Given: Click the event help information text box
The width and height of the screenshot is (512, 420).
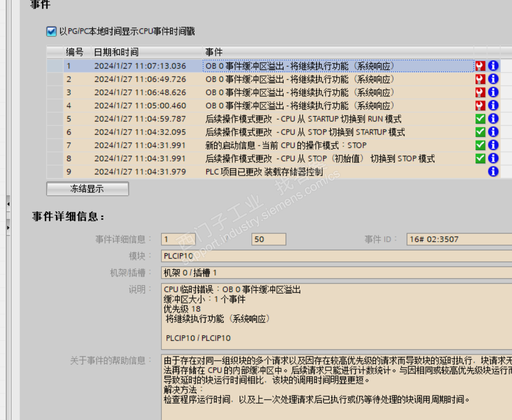Looking at the screenshot, I should [337, 387].
